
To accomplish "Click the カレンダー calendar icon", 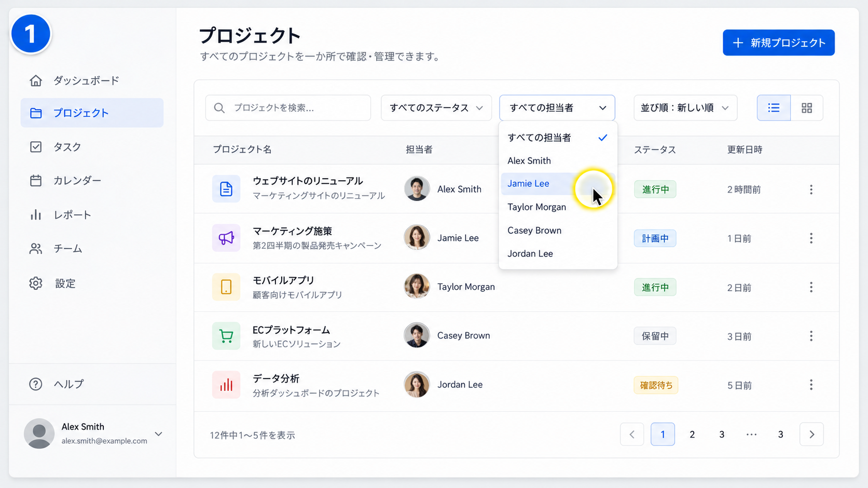I will [x=36, y=181].
